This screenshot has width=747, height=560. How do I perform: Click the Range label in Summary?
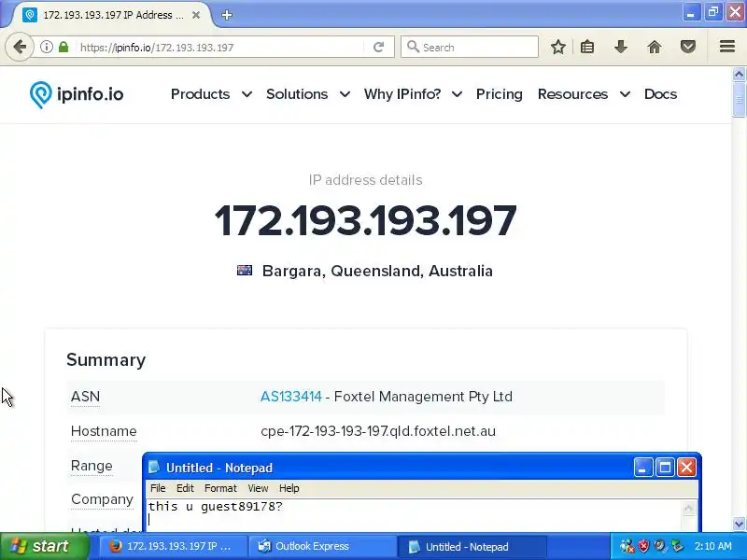[x=92, y=466]
